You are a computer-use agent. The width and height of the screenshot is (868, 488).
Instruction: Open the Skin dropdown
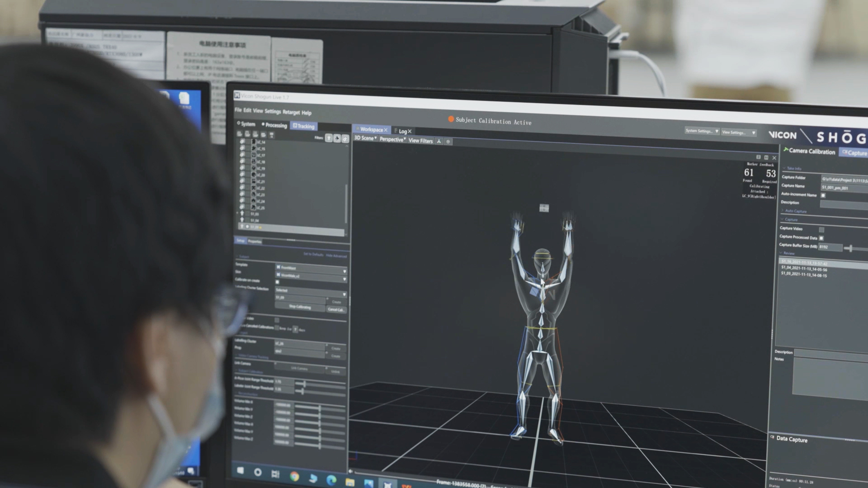311,276
